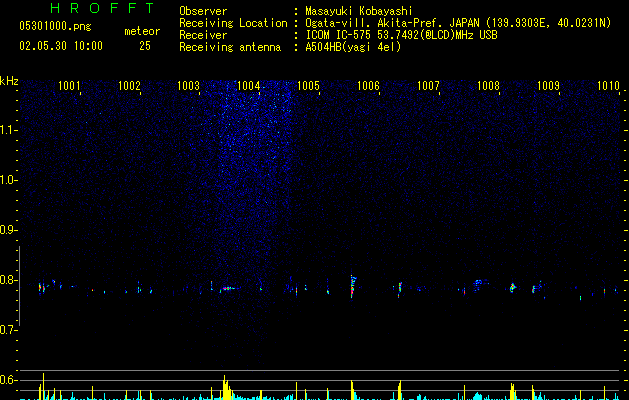This screenshot has width=629, height=400.
Task: Click the 0.7 kHz frequency label
Action: pos(8,330)
